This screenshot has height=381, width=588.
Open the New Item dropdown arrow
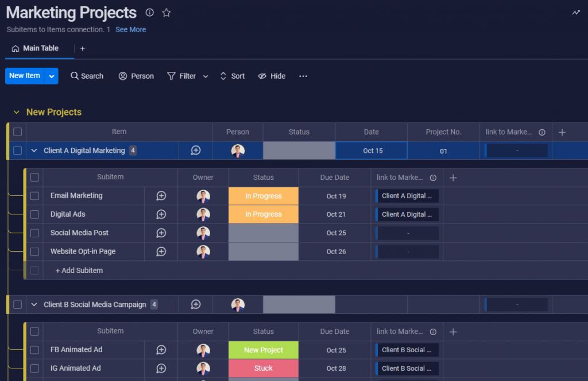point(51,76)
